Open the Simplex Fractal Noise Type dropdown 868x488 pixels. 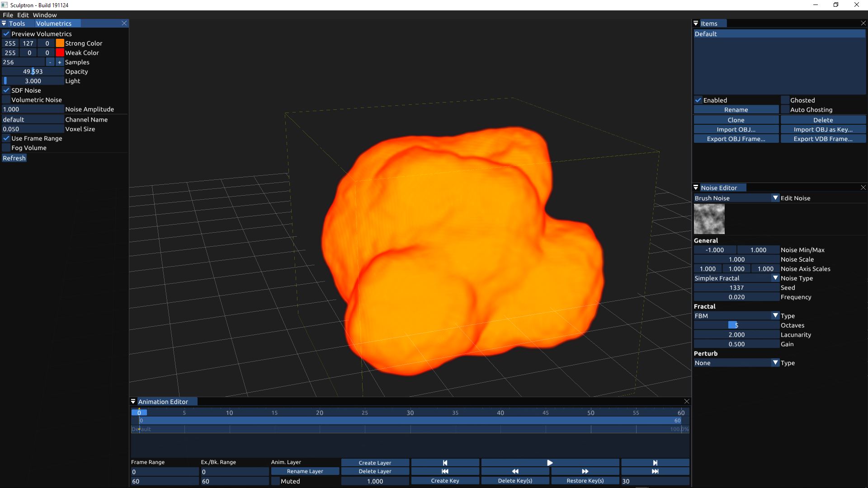point(775,278)
